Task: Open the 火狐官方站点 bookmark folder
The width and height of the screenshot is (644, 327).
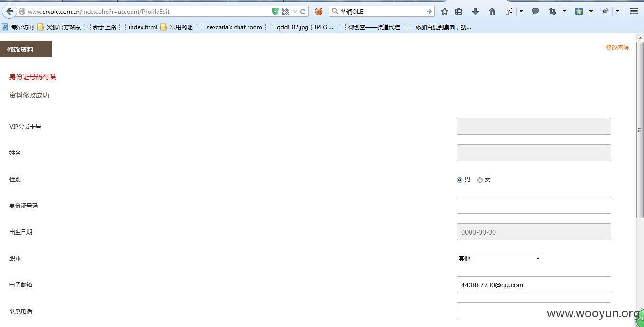Action: tap(59, 27)
